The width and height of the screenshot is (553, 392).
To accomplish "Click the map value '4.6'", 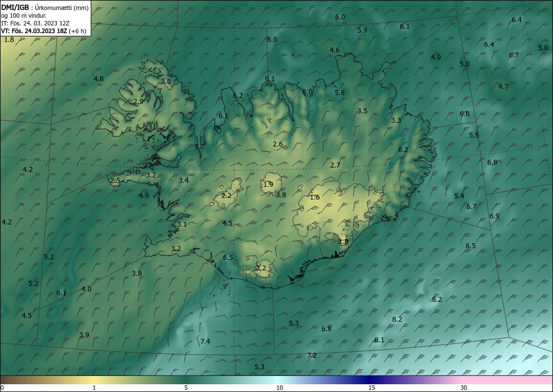I will coord(335,50).
